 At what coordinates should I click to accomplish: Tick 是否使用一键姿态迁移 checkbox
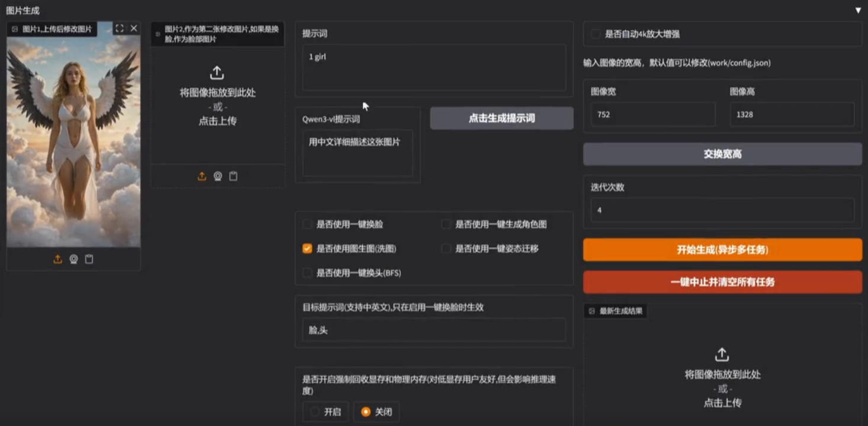[446, 248]
